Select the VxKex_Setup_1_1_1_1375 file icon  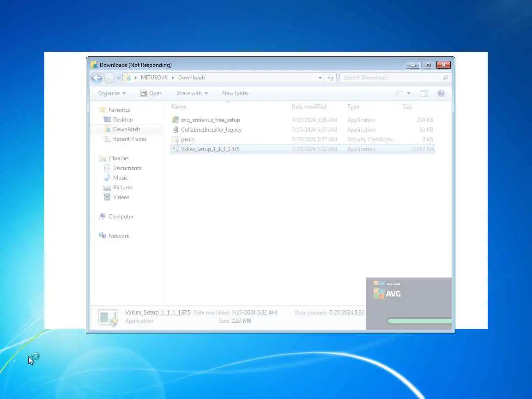[x=175, y=149]
